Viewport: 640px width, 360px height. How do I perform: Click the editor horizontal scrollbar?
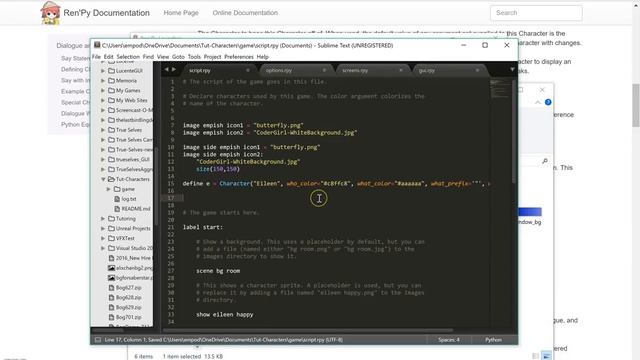click(x=308, y=330)
